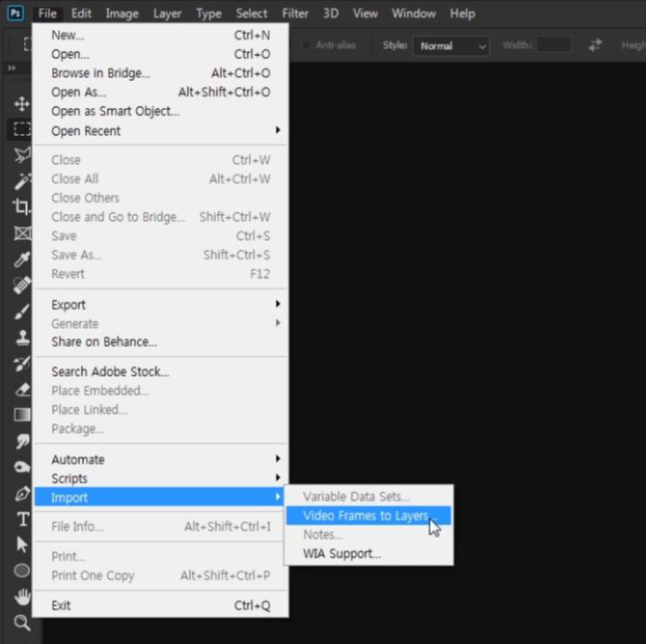Toggle the Anti-alias checkbox

coord(306,45)
